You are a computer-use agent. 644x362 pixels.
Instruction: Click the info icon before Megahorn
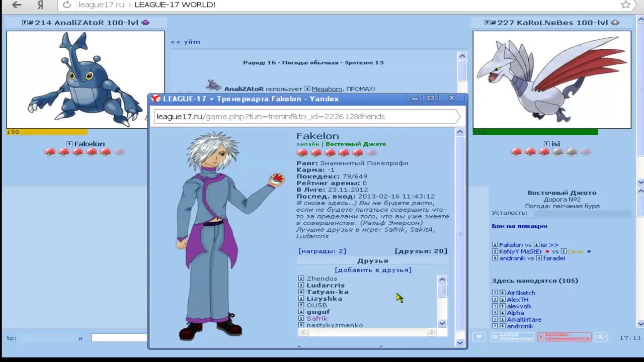point(307,89)
